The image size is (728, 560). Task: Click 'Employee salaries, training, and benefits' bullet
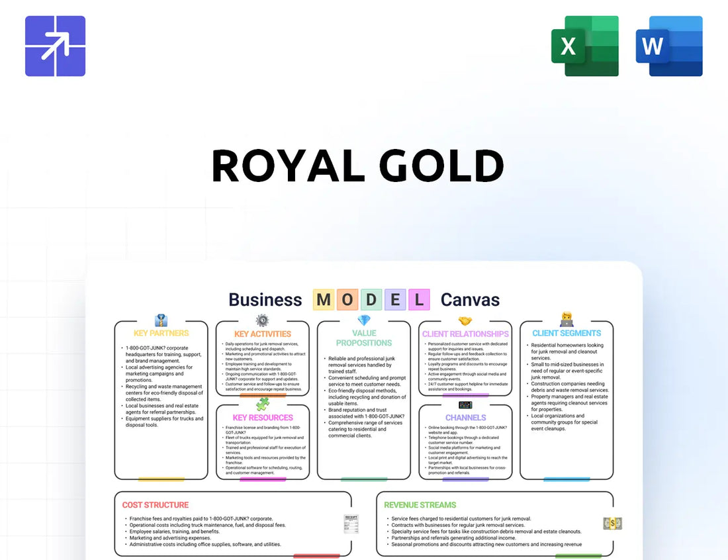tap(174, 532)
